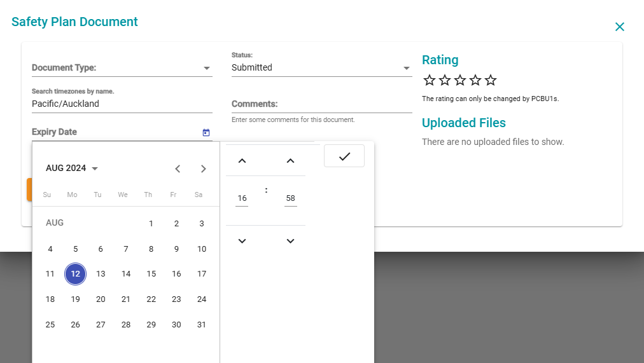Decrease the hour with the down arrow

242,241
